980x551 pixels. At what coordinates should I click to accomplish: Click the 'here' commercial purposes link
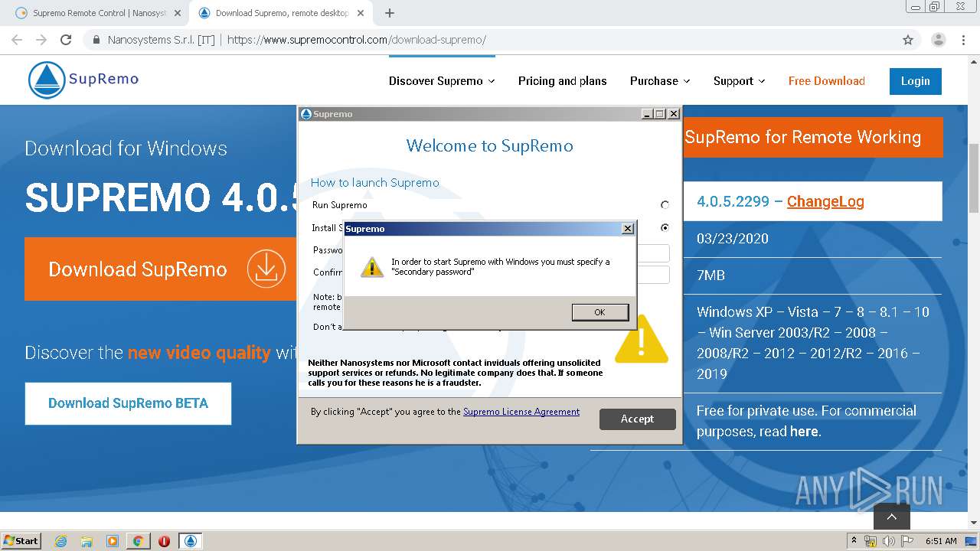click(x=804, y=432)
